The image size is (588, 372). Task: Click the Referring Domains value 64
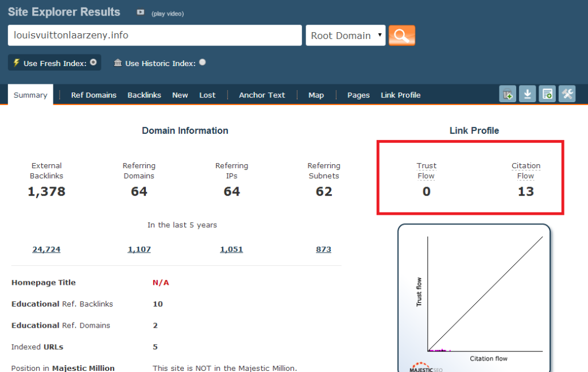[139, 192]
